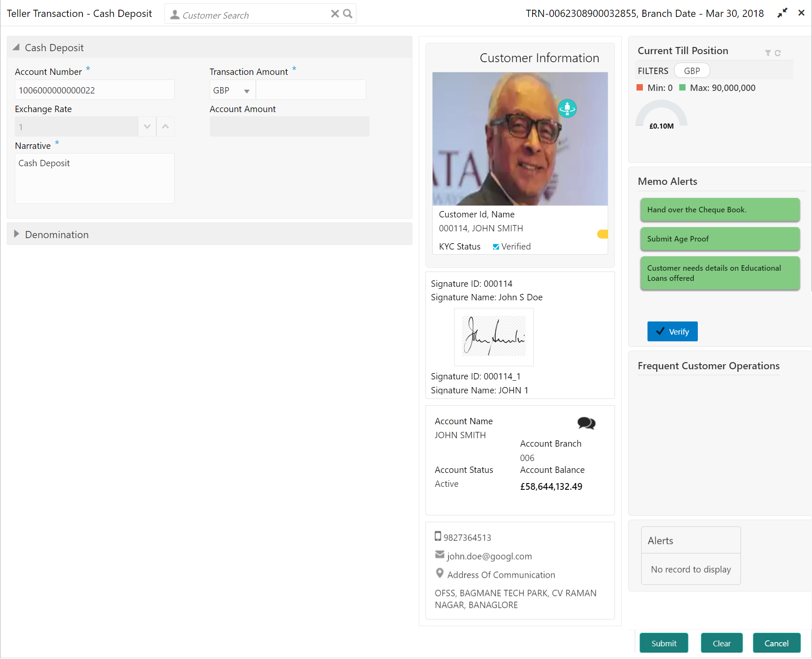Select the Submit Age Proof memo alert
The image size is (812, 659).
pos(720,239)
